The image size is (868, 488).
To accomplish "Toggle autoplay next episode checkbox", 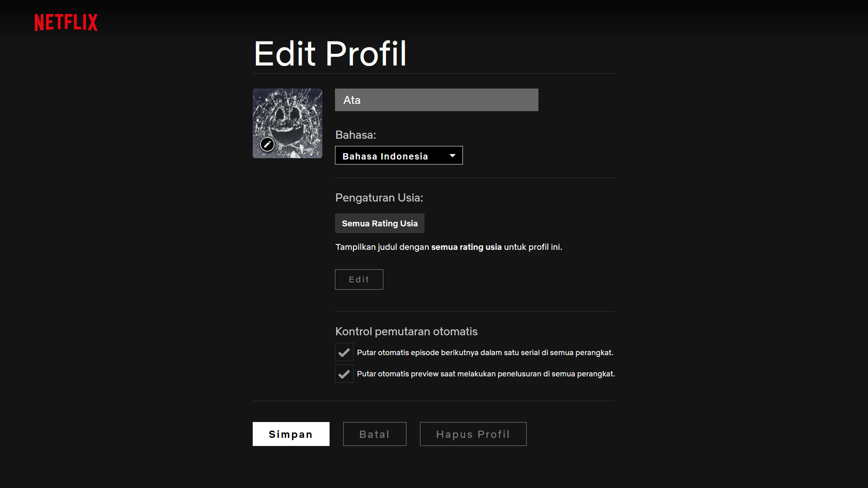I will pyautogui.click(x=344, y=352).
